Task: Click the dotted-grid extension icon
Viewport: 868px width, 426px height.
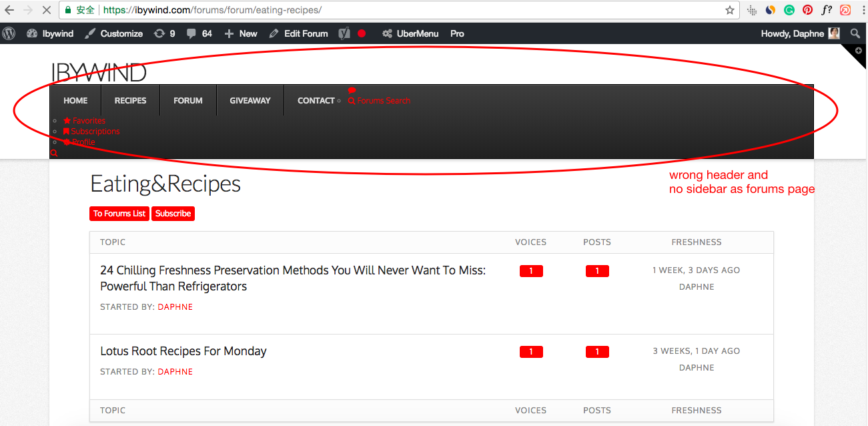Action: point(752,10)
